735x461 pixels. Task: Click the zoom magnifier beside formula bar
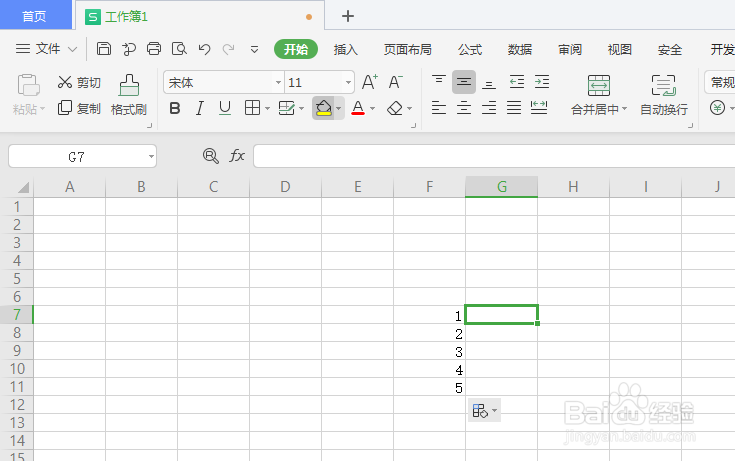click(x=210, y=156)
